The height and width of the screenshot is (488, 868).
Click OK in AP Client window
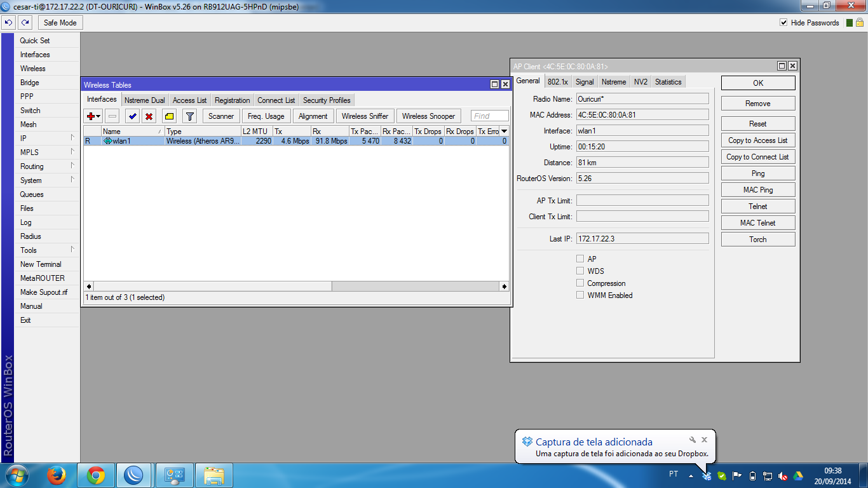[758, 83]
